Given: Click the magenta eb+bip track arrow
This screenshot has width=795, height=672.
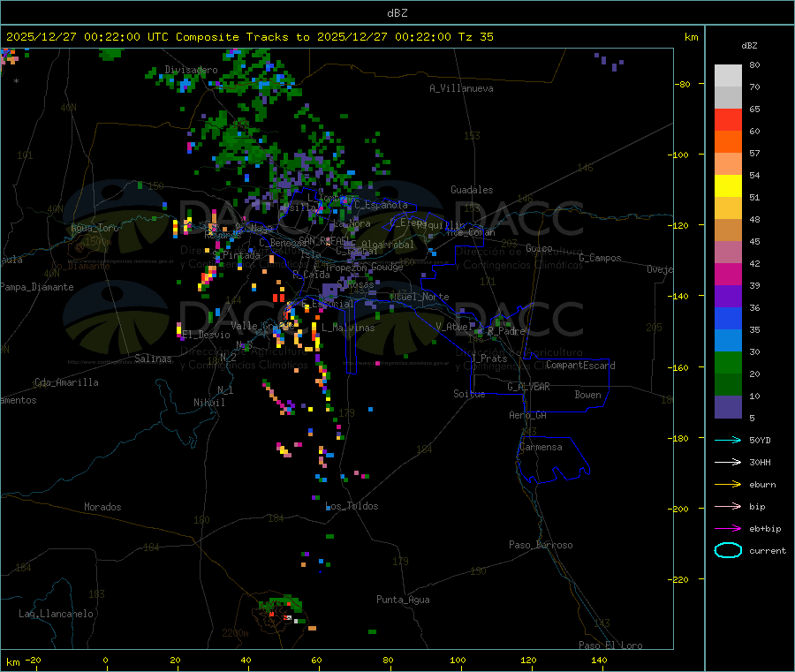Looking at the screenshot, I should pyautogui.click(x=728, y=529).
